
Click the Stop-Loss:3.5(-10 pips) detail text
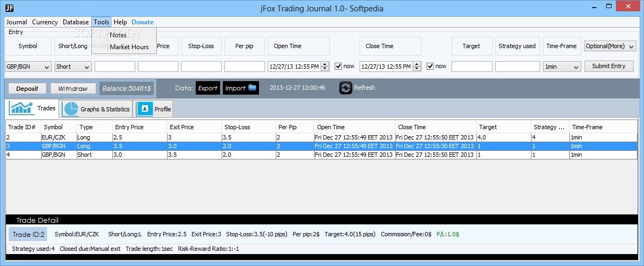[x=257, y=235]
